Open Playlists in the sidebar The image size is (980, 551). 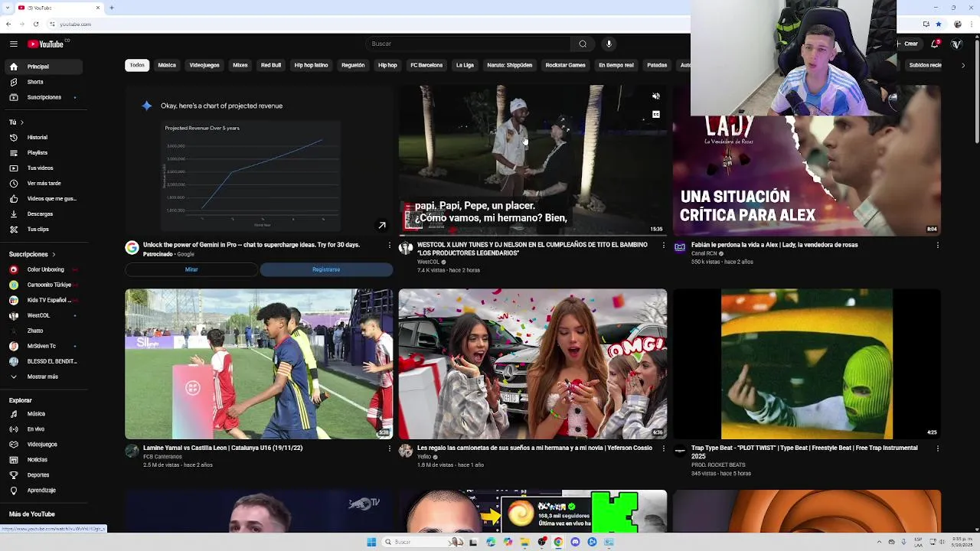tap(42, 152)
